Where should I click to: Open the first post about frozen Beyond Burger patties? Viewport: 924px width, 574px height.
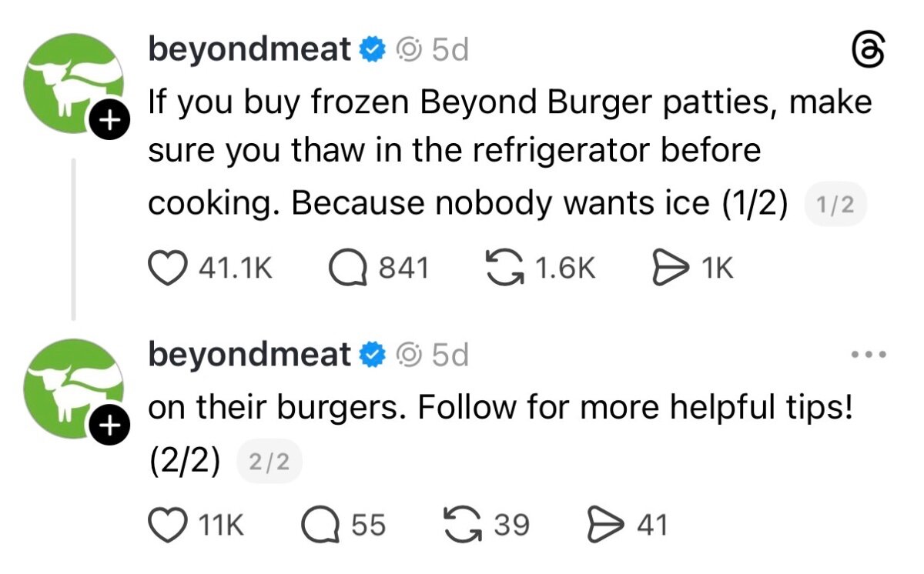[510, 152]
